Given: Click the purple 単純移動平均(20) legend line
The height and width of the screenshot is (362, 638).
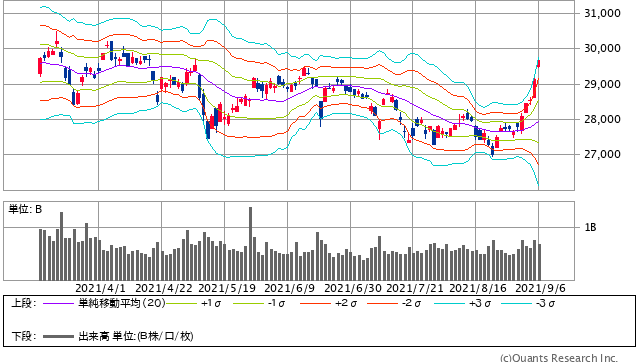Looking at the screenshot, I should (59, 303).
